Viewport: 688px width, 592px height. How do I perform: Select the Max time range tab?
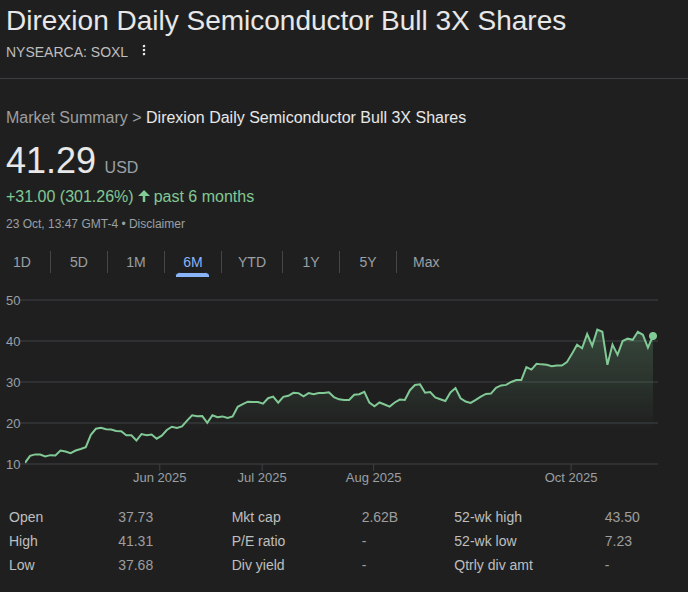(x=426, y=262)
